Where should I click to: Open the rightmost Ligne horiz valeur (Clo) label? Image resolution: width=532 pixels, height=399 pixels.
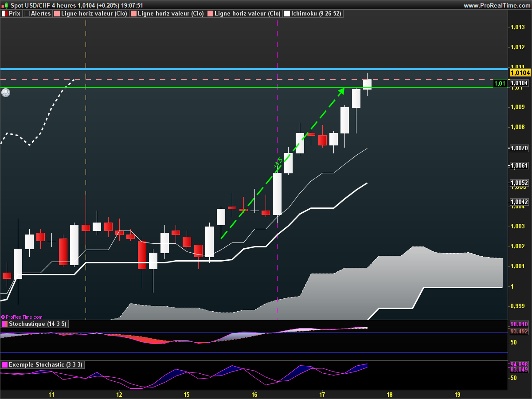pyautogui.click(x=247, y=14)
